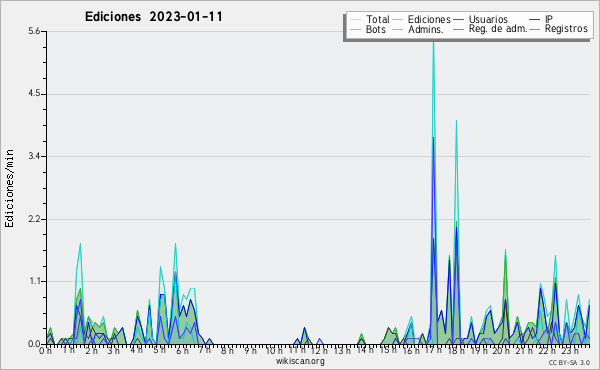Click the y-axis value 5.6
The image size is (600, 370).
coord(34,31)
